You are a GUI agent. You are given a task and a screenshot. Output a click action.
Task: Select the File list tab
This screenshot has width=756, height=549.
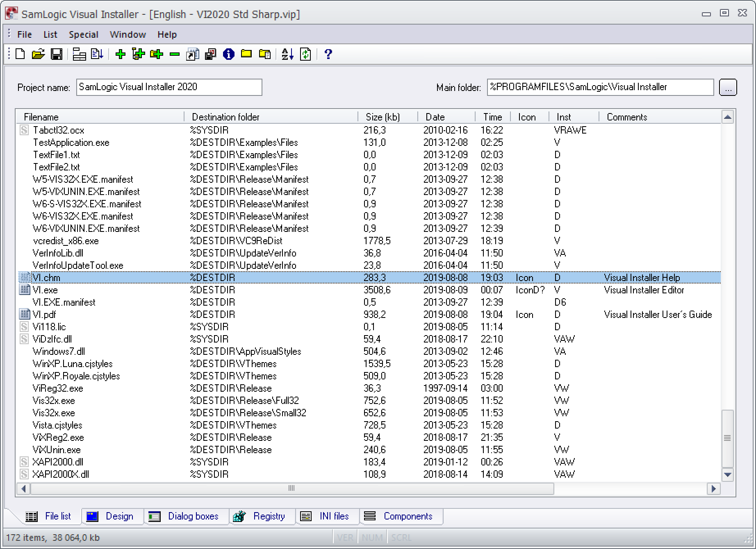point(49,516)
